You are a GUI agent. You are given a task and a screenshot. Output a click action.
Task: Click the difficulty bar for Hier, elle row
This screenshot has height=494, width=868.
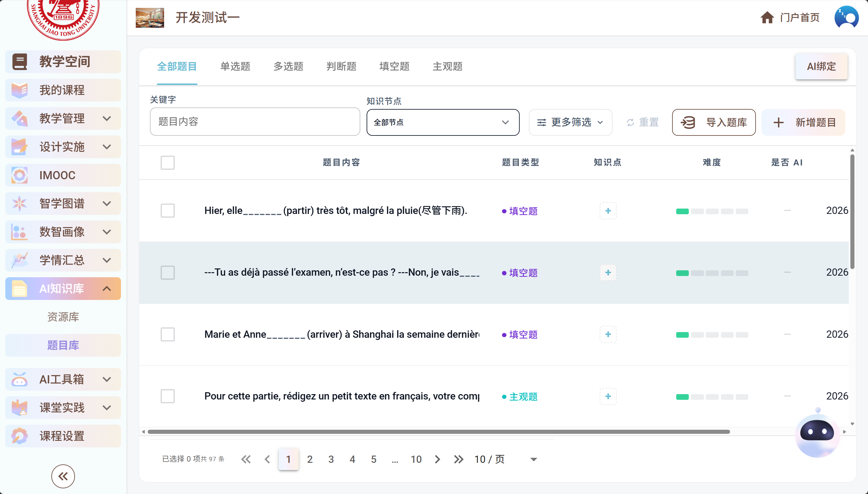pyautogui.click(x=712, y=211)
